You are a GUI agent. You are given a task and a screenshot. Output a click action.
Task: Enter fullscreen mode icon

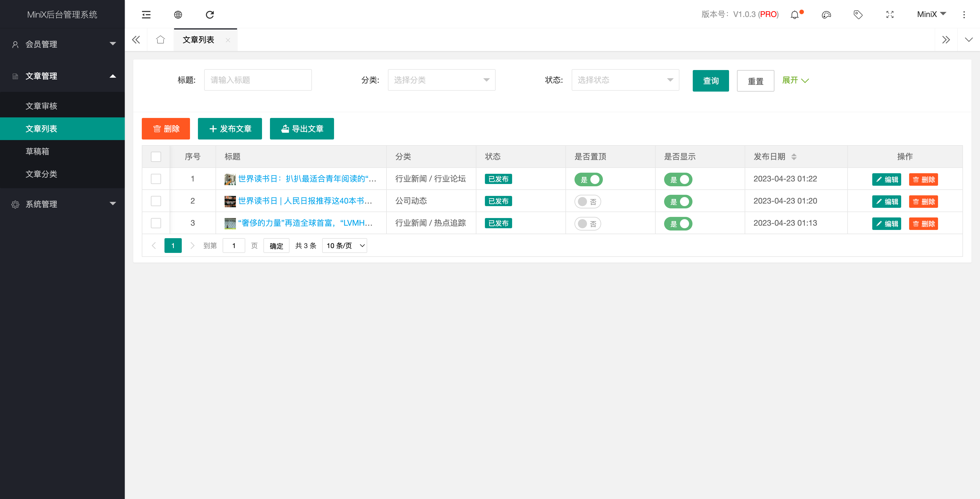890,15
